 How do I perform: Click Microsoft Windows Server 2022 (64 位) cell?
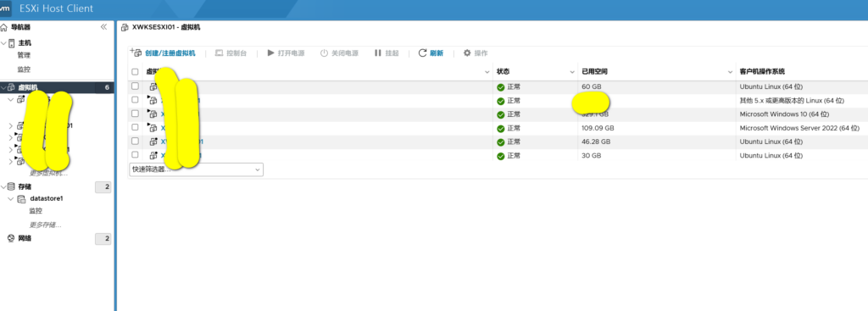pyautogui.click(x=799, y=128)
